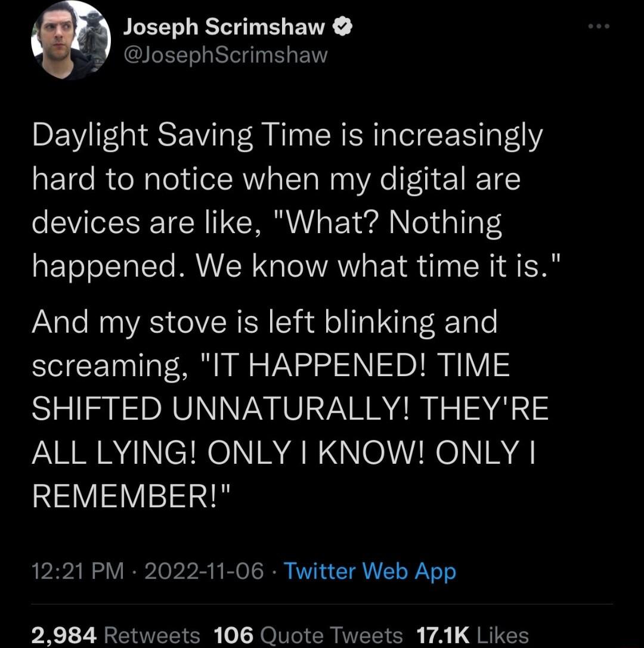644x648 pixels.
Task: View the 2,984 Retweets list
Action: [115, 635]
